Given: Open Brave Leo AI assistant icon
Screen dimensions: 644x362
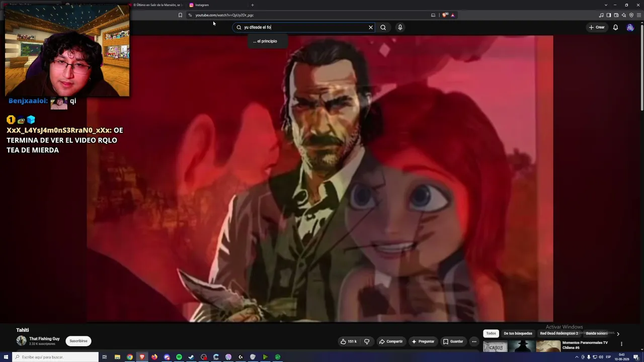Looking at the screenshot, I should pyautogui.click(x=624, y=15).
